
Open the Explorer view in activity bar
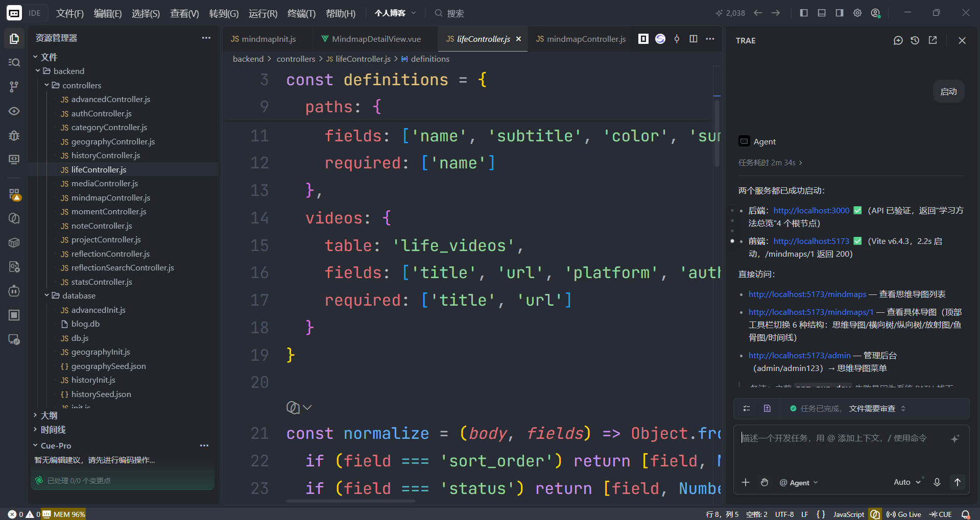(x=14, y=38)
